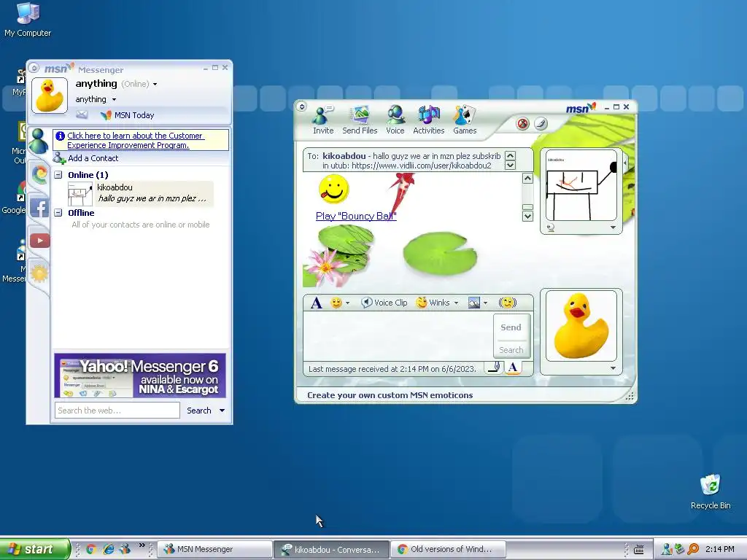Click the rubber duck display picture in Messenger
747x560 pixels.
pyautogui.click(x=50, y=96)
